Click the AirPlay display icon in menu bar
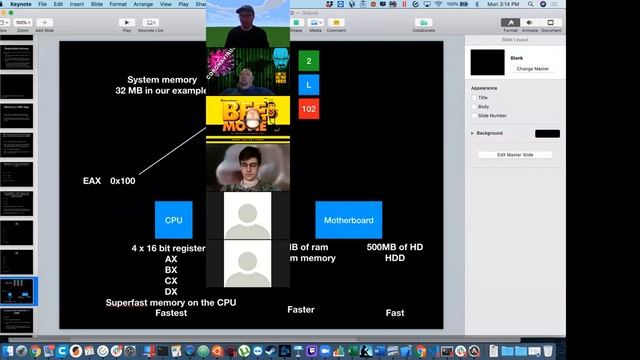This screenshot has height=360, width=640. coord(427,4)
